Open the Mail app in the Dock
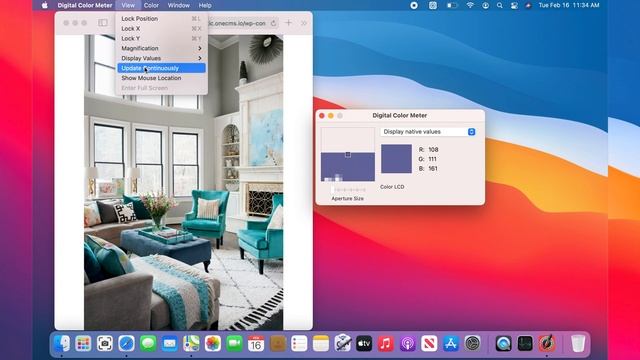The image size is (640, 360). pyautogui.click(x=170, y=343)
